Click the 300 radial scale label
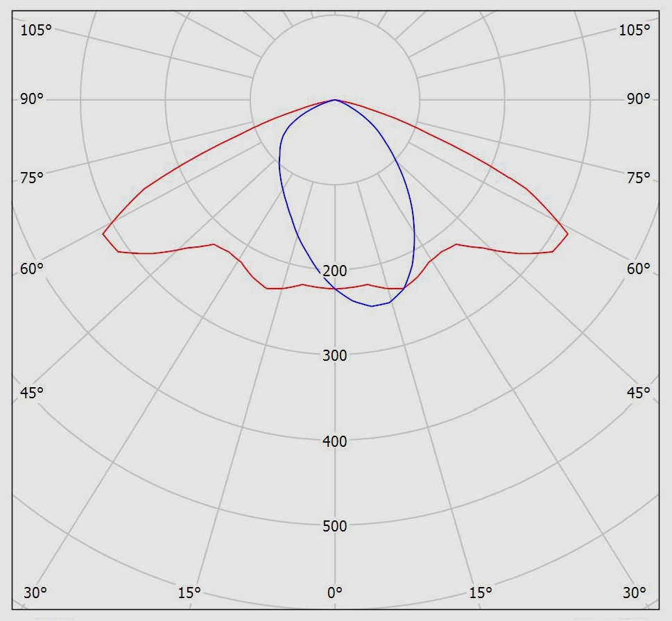The height and width of the screenshot is (621, 672). tap(335, 355)
